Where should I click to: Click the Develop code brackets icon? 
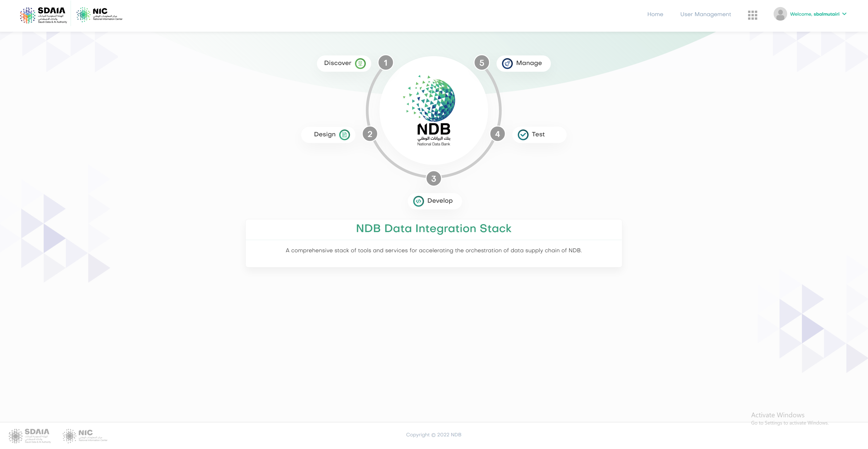(419, 201)
